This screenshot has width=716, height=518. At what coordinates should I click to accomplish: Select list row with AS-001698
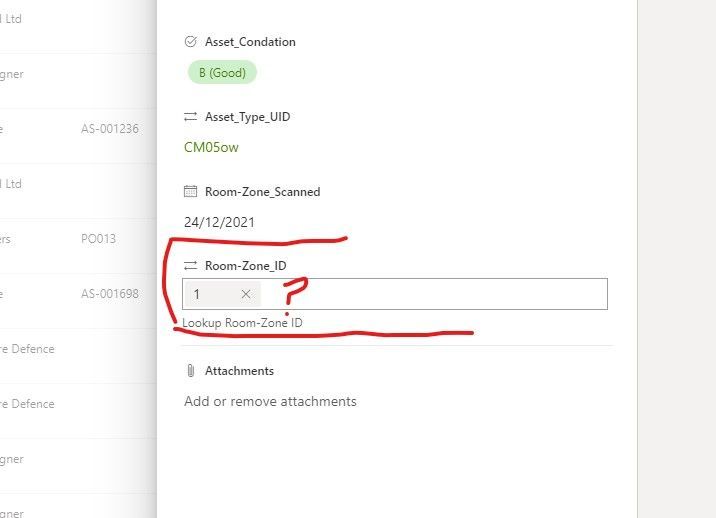[x=109, y=294]
